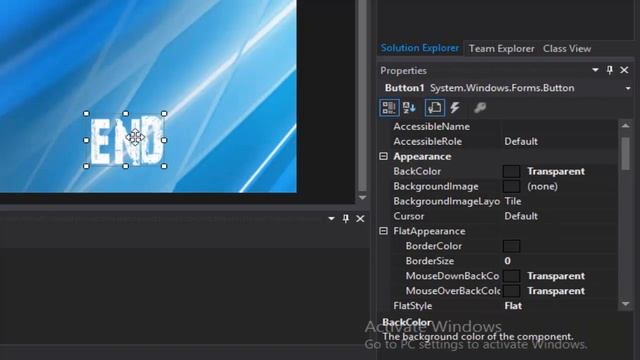Pin the bottom output panel
640x360 pixels.
346,219
